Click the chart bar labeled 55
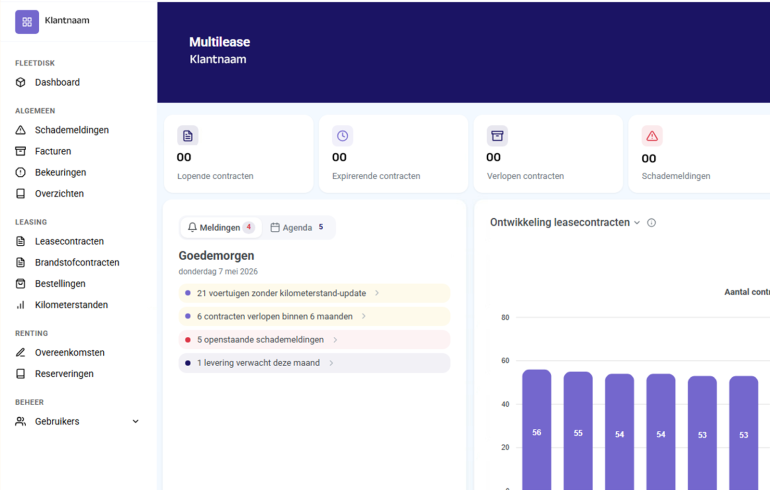 pos(578,431)
